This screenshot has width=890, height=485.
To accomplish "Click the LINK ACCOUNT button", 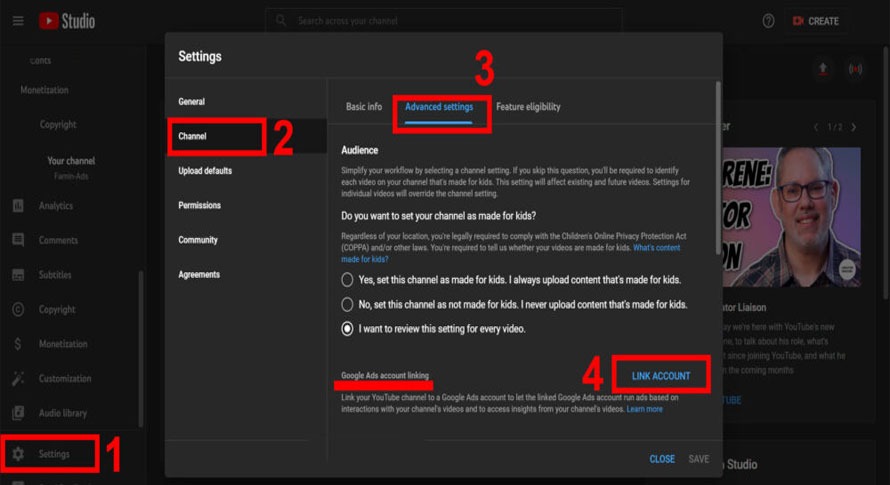I will point(661,376).
